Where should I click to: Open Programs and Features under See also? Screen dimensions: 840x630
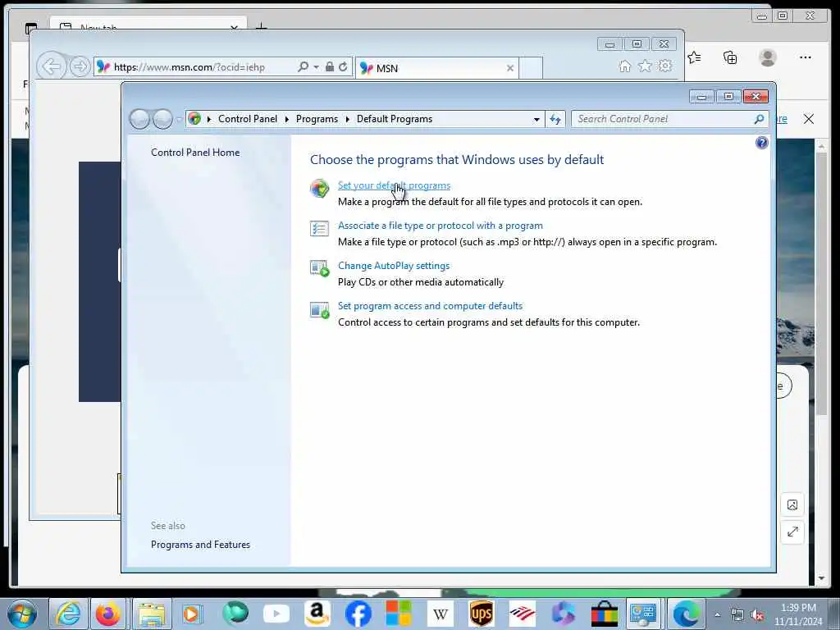pyautogui.click(x=200, y=545)
